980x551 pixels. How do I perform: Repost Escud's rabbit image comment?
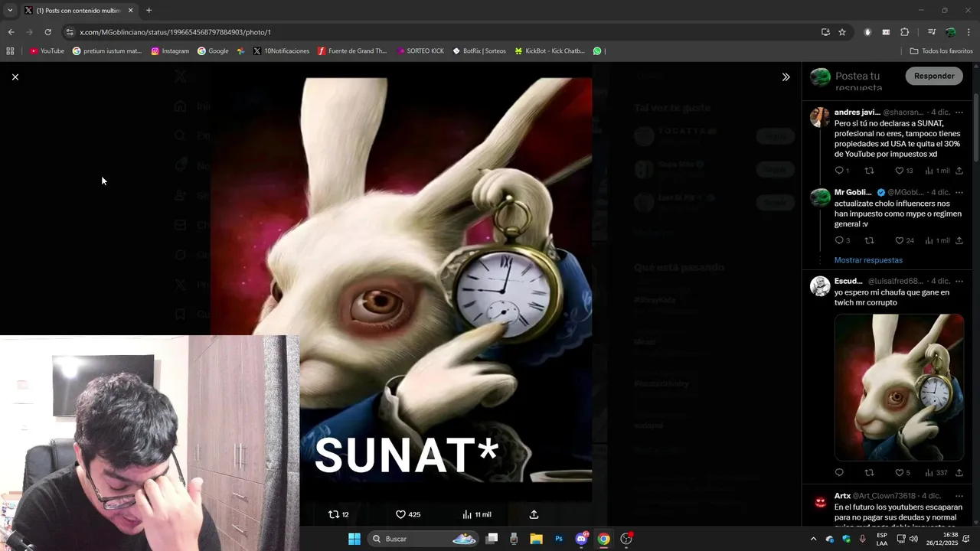point(869,472)
